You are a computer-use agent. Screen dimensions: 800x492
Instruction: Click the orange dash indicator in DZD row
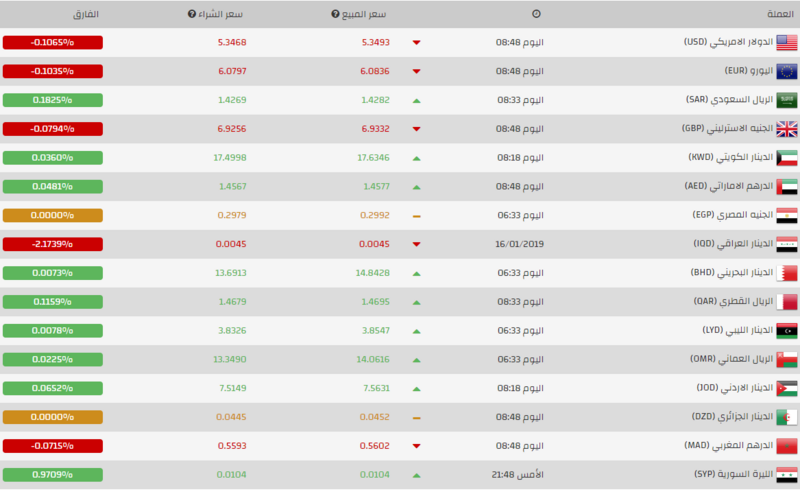[416, 418]
